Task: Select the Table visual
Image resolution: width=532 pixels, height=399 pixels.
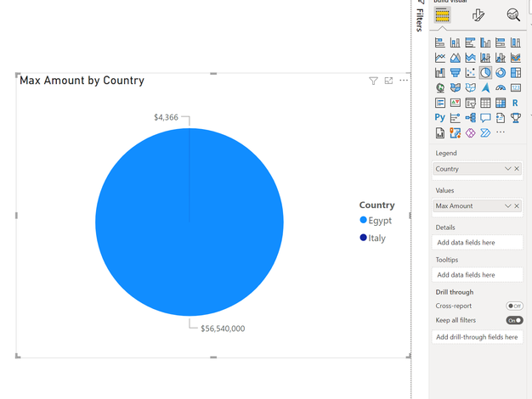Action: point(485,103)
